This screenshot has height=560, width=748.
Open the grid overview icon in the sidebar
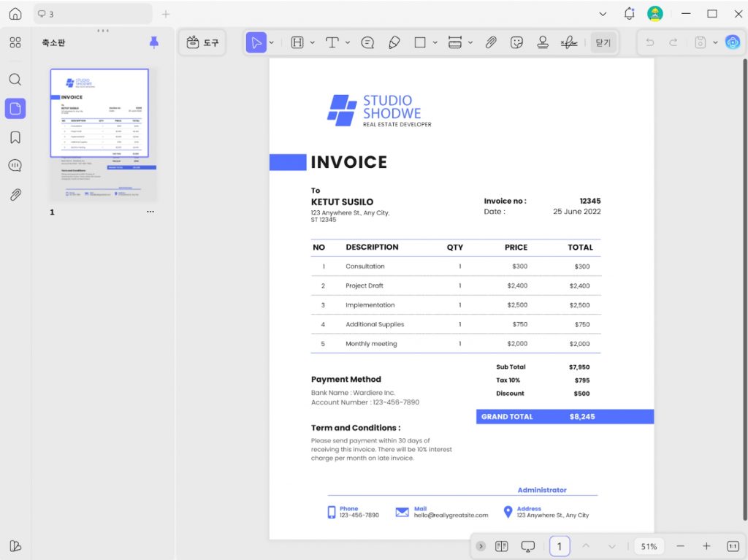pyautogui.click(x=15, y=42)
